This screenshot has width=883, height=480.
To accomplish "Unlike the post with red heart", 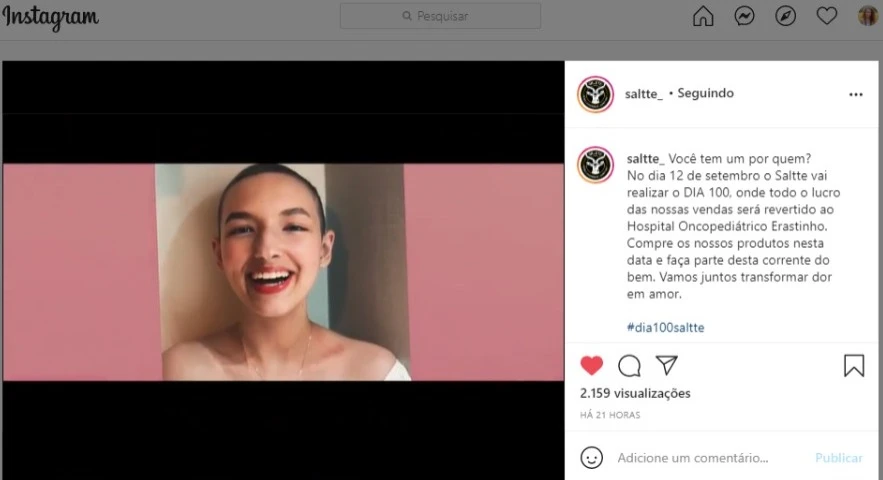I will [x=592, y=366].
